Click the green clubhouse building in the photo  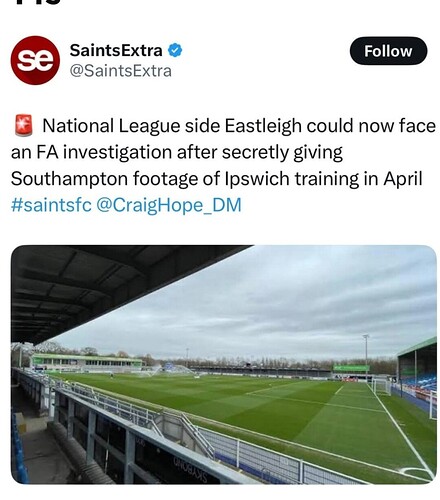(86, 363)
